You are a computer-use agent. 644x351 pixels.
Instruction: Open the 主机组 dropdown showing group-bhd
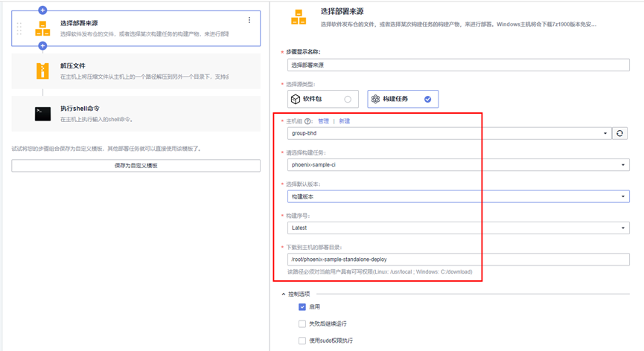[x=450, y=133]
